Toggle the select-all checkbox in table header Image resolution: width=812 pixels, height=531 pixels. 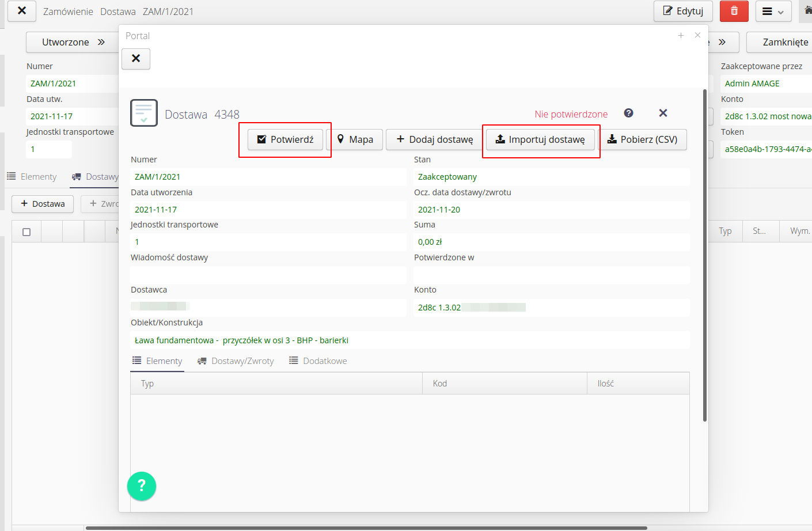pyautogui.click(x=26, y=232)
